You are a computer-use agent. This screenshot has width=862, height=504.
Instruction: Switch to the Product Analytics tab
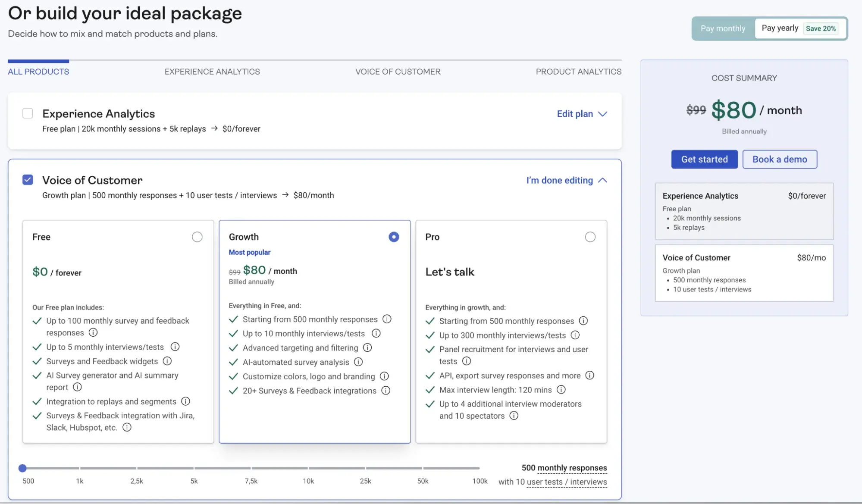578,72
